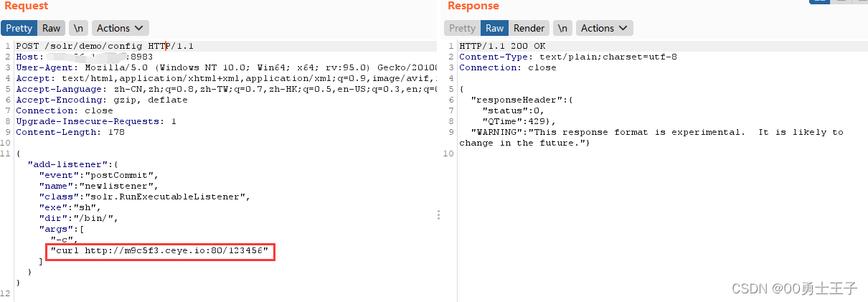Click the "args":[ line

pos(62,229)
